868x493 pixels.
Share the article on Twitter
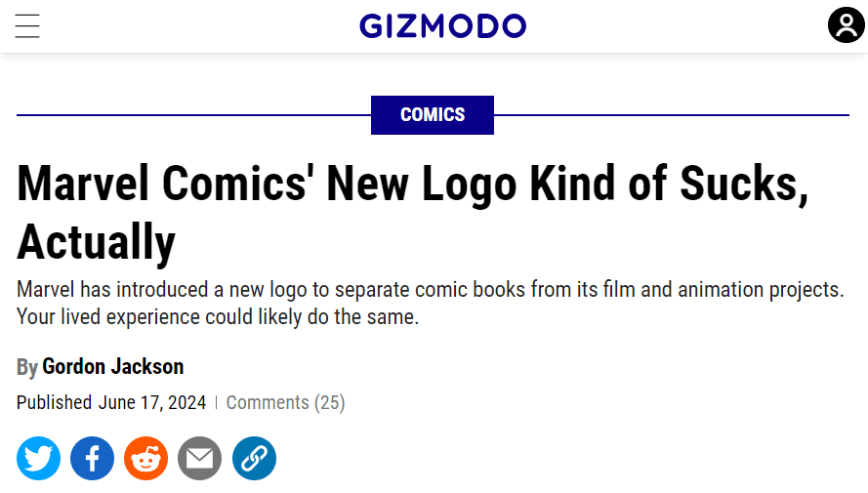39,458
